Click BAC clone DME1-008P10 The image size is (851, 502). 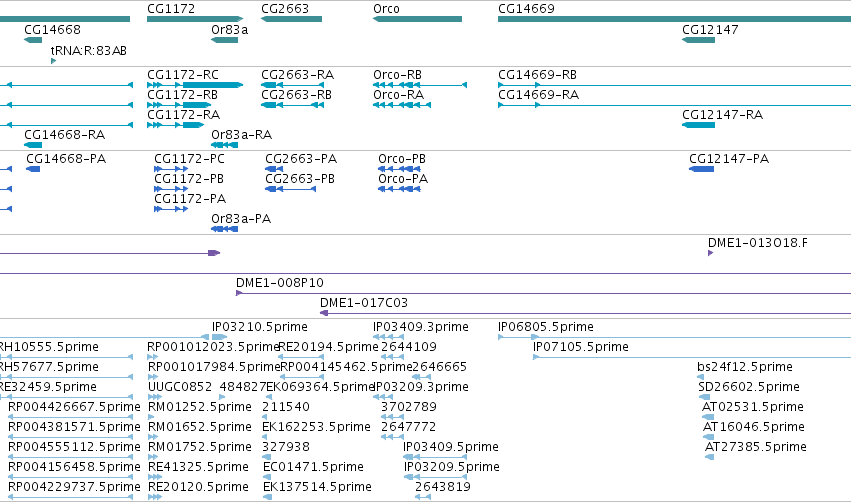coord(280,283)
